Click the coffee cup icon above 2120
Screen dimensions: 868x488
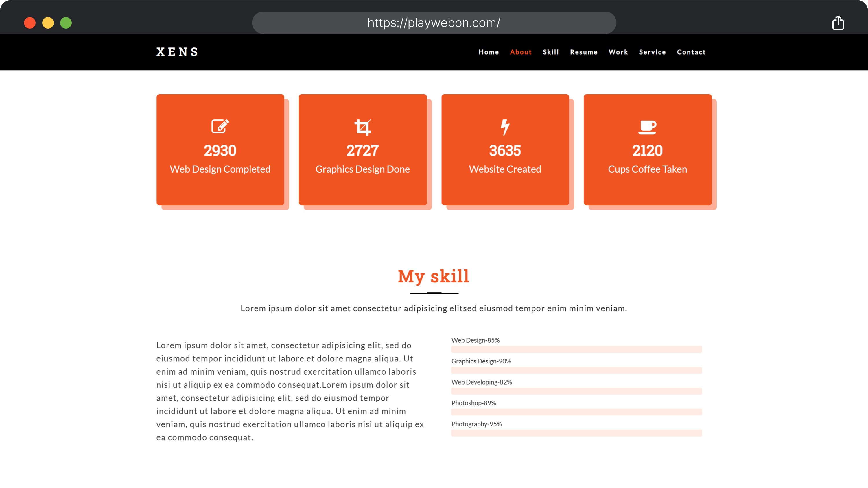point(647,127)
